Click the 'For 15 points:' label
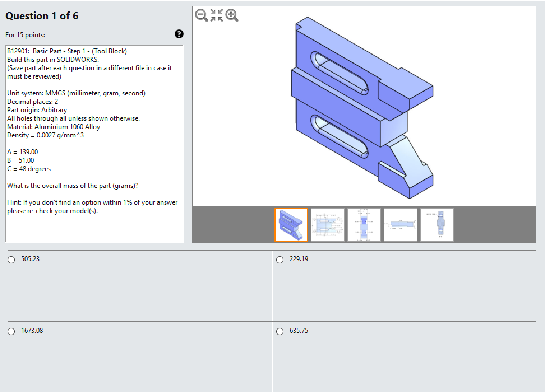This screenshot has height=392, width=545. click(x=25, y=35)
